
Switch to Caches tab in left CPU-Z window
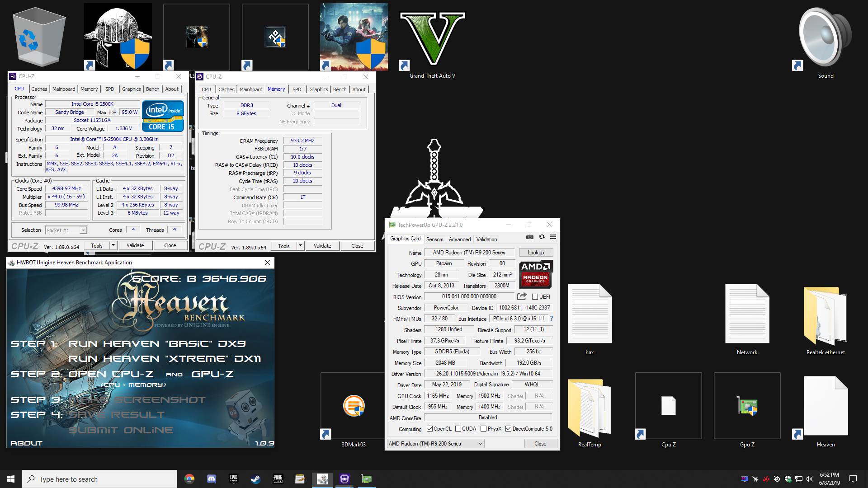(x=39, y=89)
